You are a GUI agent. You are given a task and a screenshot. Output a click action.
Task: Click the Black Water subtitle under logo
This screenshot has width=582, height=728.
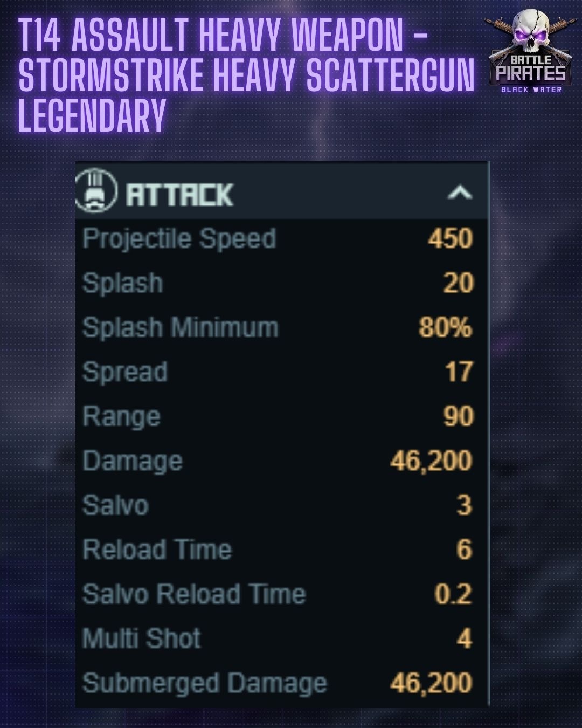[x=531, y=90]
